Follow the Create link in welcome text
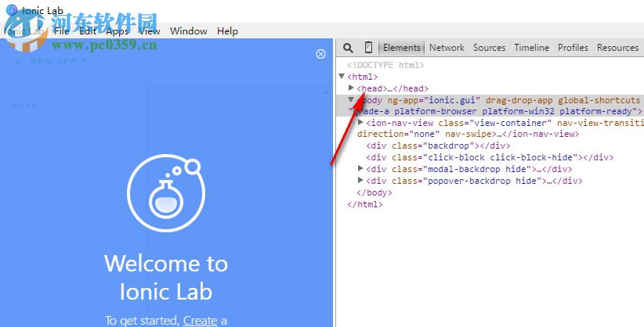The width and height of the screenshot is (644, 327). pos(200,320)
